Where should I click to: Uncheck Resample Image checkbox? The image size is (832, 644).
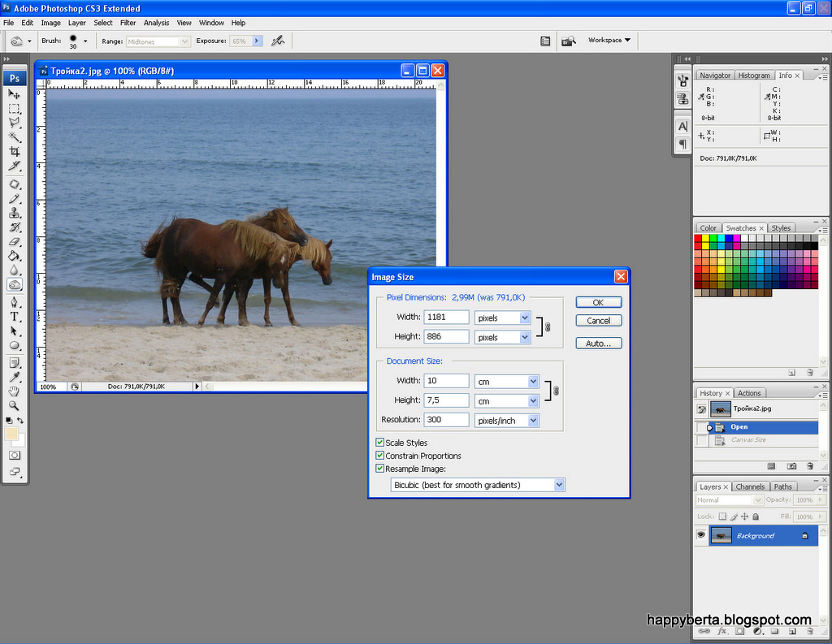tap(380, 469)
